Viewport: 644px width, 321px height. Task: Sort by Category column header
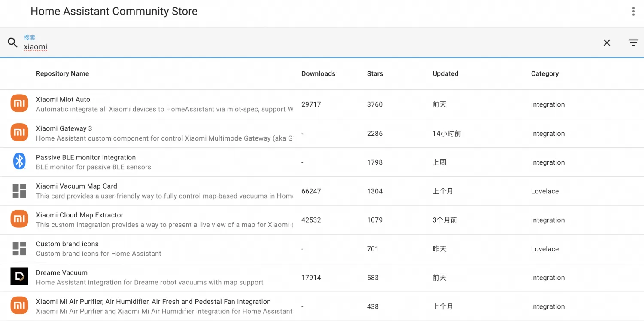pos(545,73)
